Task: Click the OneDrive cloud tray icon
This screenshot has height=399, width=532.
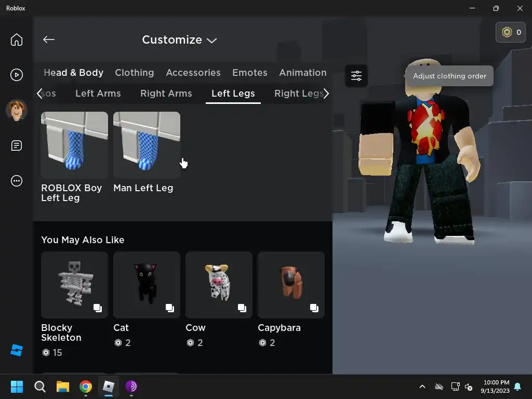Action: [439, 387]
